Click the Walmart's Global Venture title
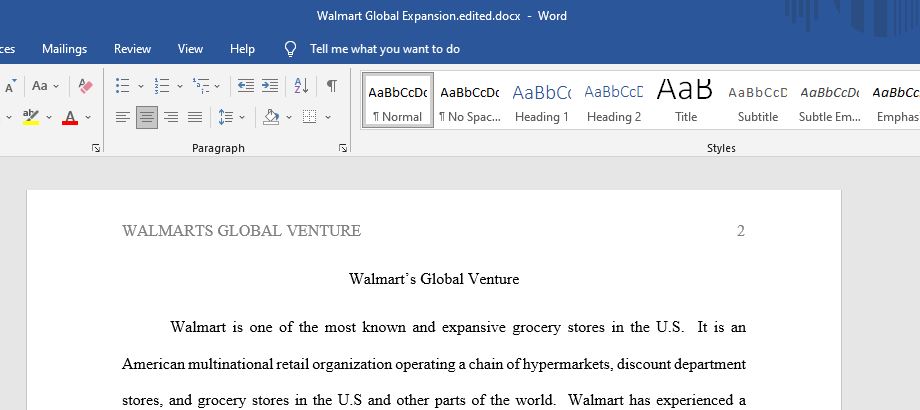920x410 pixels. click(434, 279)
